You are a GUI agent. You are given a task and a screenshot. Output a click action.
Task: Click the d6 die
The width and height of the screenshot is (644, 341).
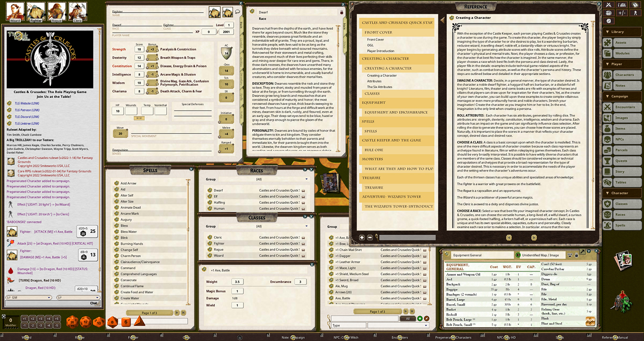126,322
